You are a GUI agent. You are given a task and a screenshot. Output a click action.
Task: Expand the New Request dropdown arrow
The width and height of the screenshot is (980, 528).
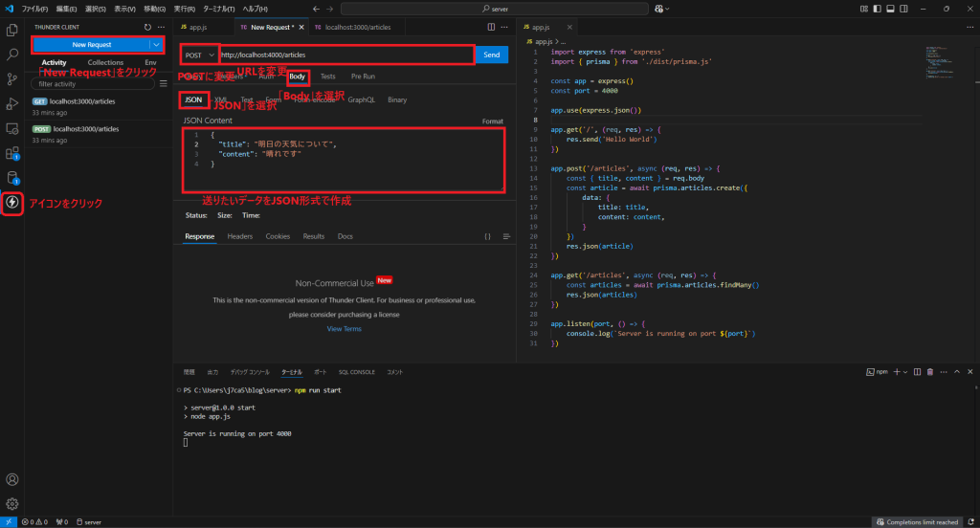[156, 44]
